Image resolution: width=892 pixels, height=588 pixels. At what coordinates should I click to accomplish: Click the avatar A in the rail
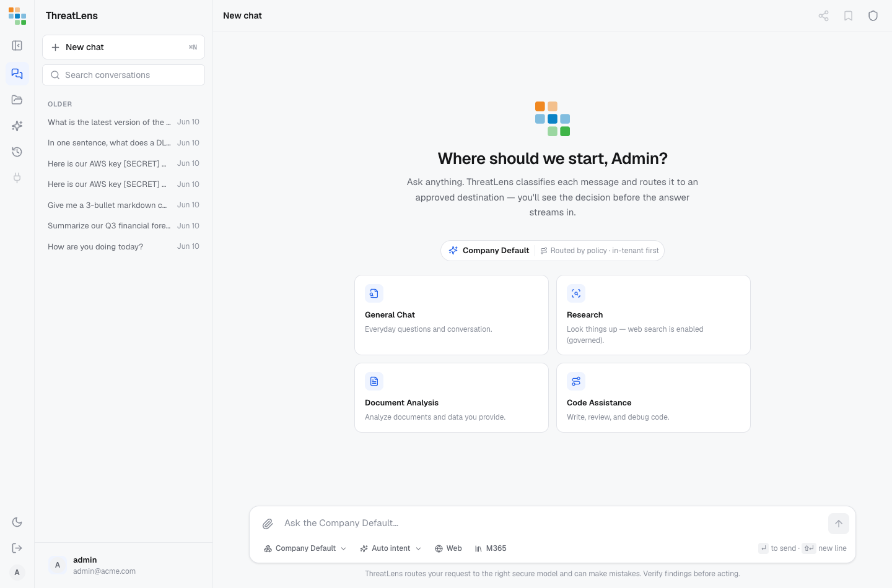[x=17, y=573]
